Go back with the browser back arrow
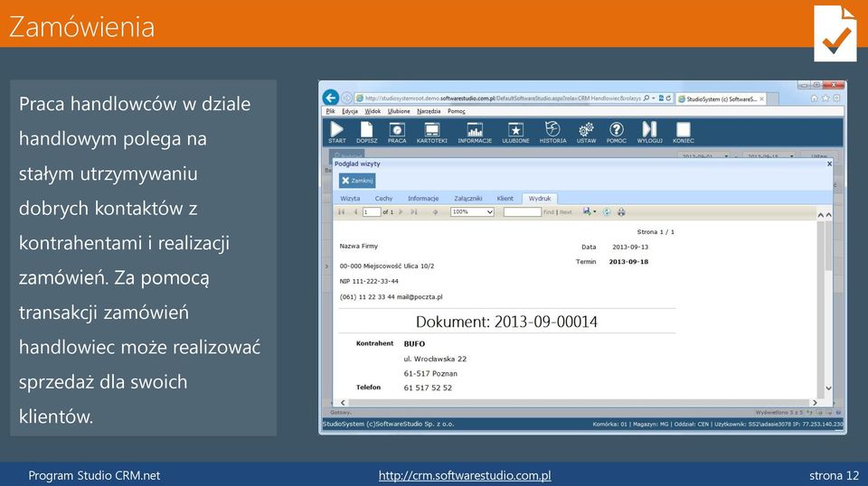The height and width of the screenshot is (486, 868). [x=331, y=98]
